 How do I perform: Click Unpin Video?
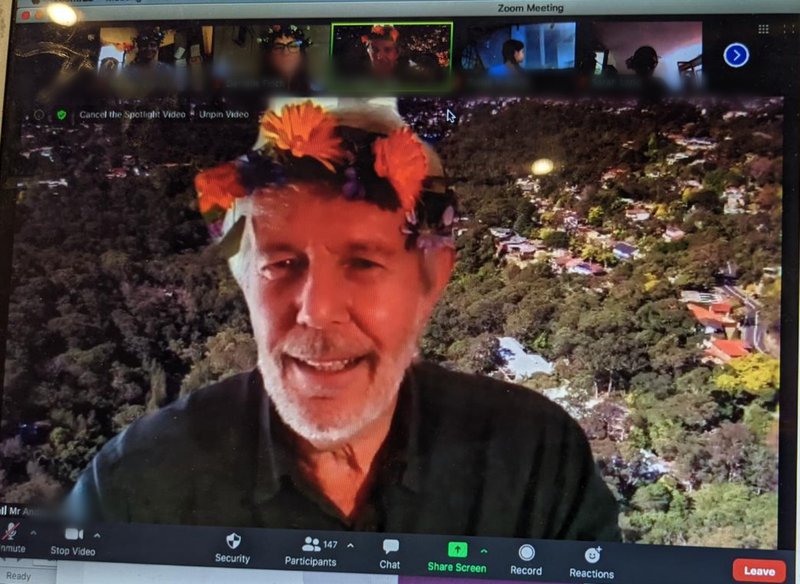point(223,114)
